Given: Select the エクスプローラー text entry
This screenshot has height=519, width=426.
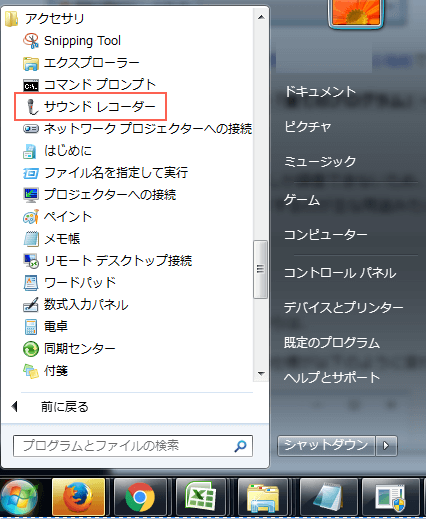Looking at the screenshot, I should [92, 63].
